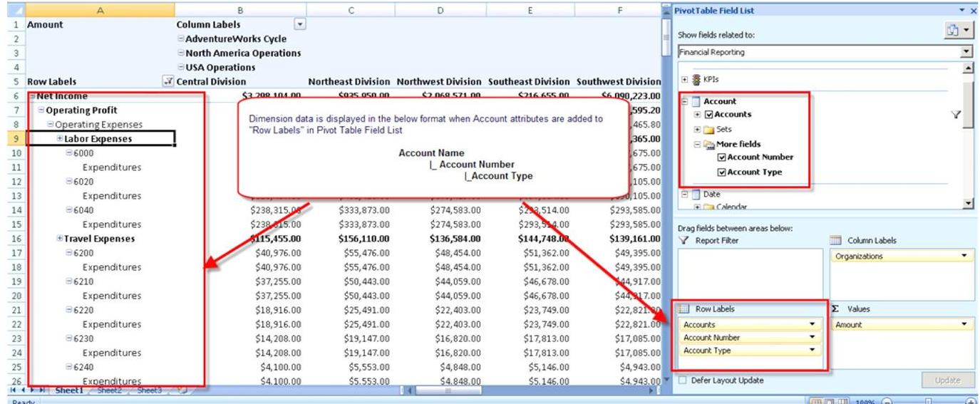Screen dimensions: 980x404
Task: Click the Row Labels area icon
Action: tap(684, 309)
